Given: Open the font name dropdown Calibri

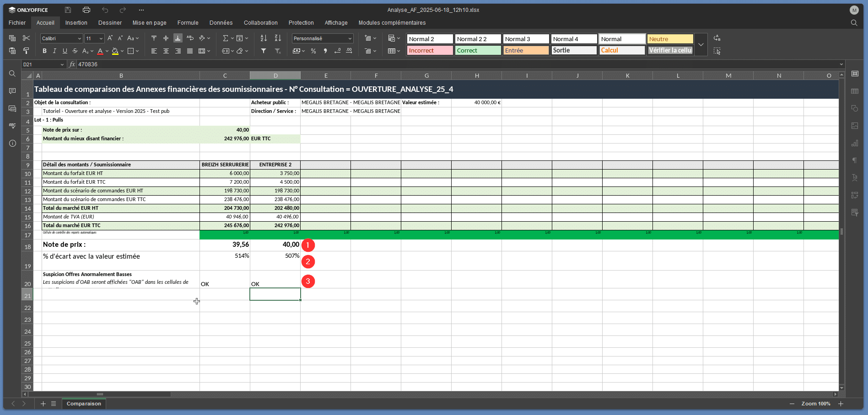Looking at the screenshot, I should (79, 39).
